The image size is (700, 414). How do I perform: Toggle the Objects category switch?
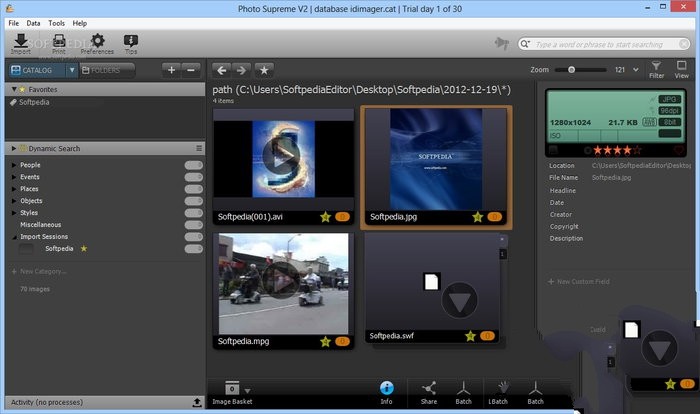point(194,201)
